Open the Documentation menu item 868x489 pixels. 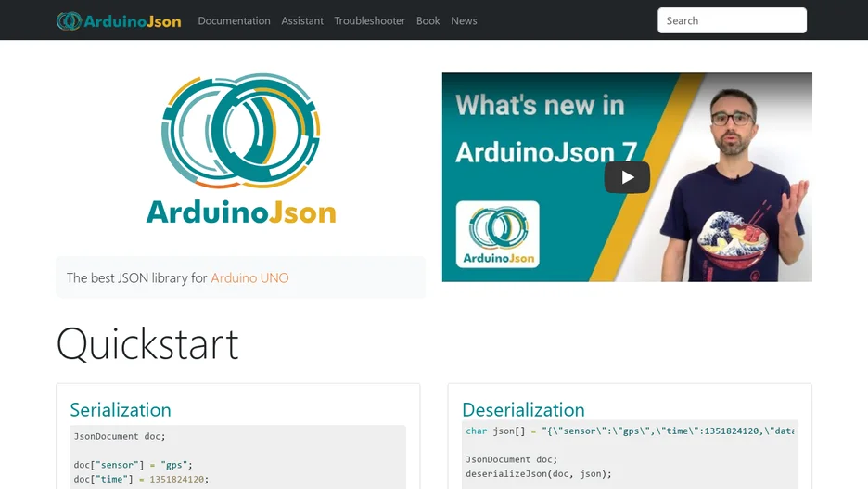(235, 21)
